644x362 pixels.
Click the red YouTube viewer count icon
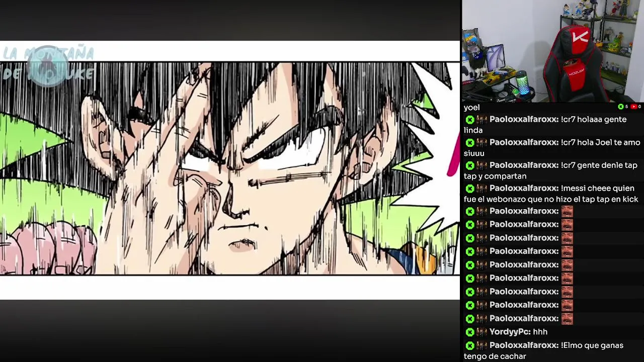click(634, 107)
